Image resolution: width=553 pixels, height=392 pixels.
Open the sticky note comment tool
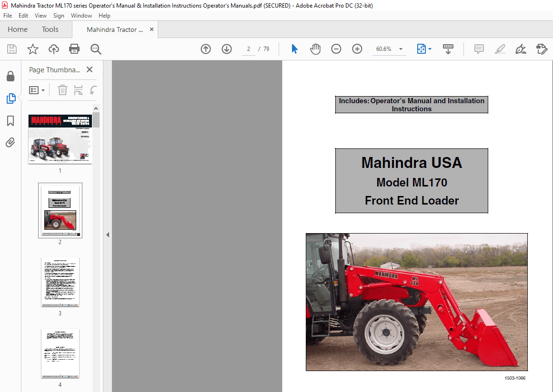[479, 49]
